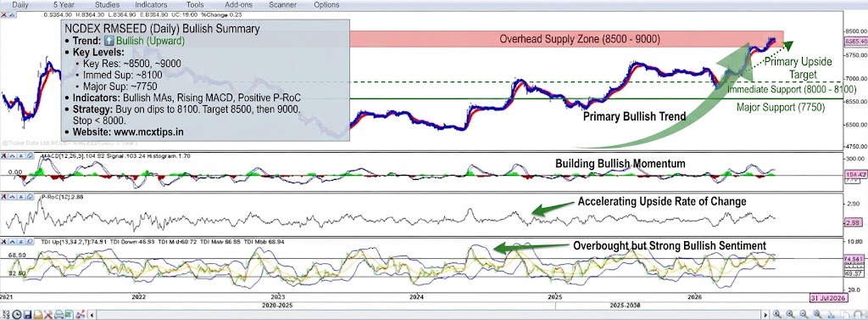The image size is (868, 320).
Task: Click the printer icon in bottom toolbar
Action: tap(58, 314)
